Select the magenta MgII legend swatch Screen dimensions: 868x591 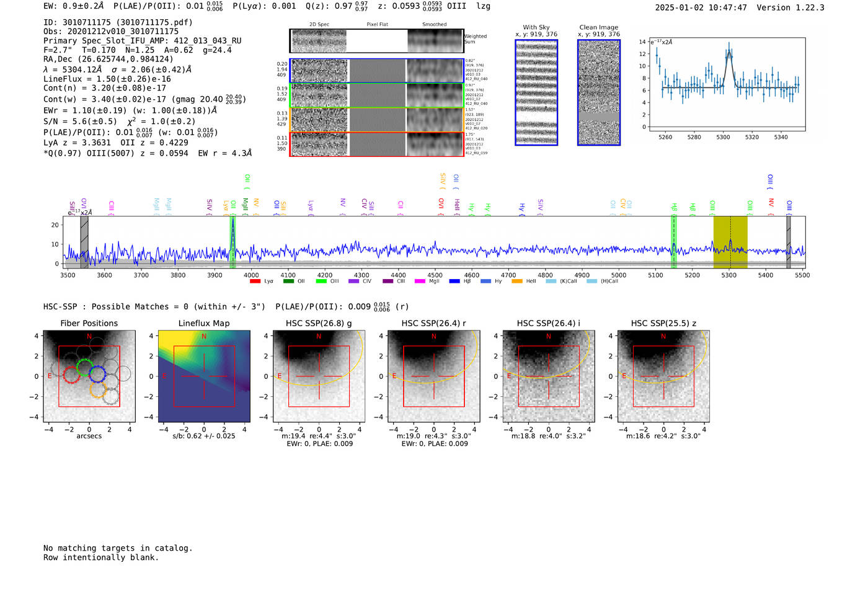tap(420, 282)
